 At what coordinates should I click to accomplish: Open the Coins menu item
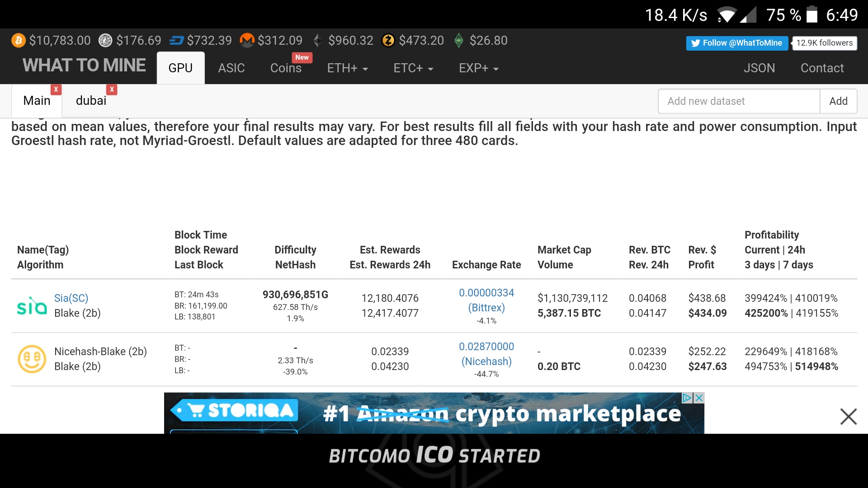[x=287, y=67]
